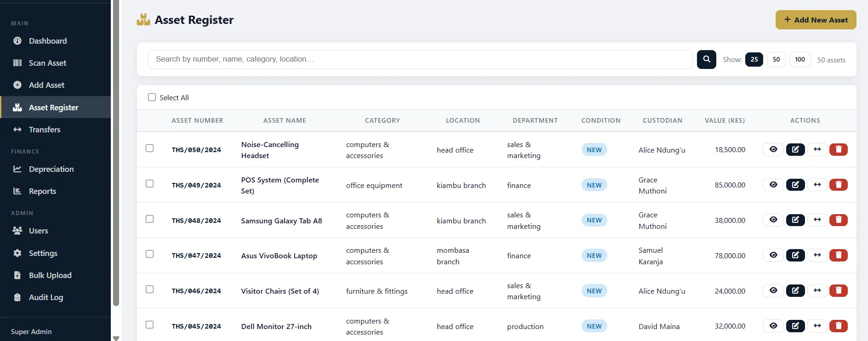Transfer the Dell Monitor 27-inch

(x=817, y=326)
